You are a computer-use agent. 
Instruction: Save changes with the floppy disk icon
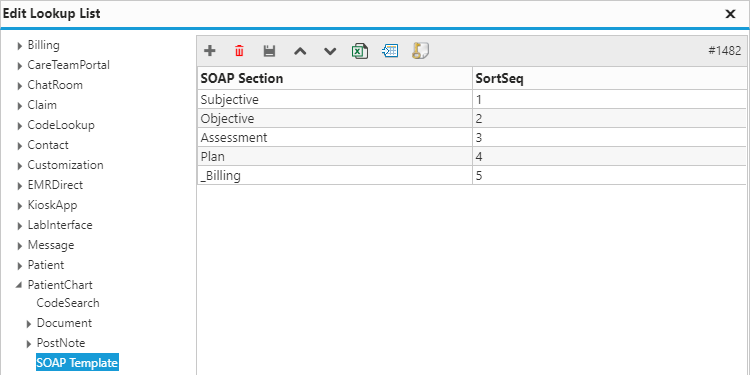click(x=270, y=51)
